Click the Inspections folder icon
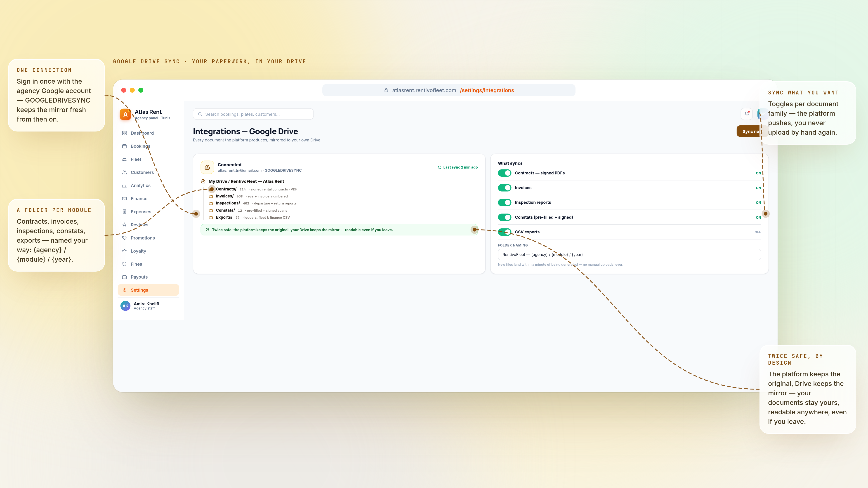 [x=211, y=203]
